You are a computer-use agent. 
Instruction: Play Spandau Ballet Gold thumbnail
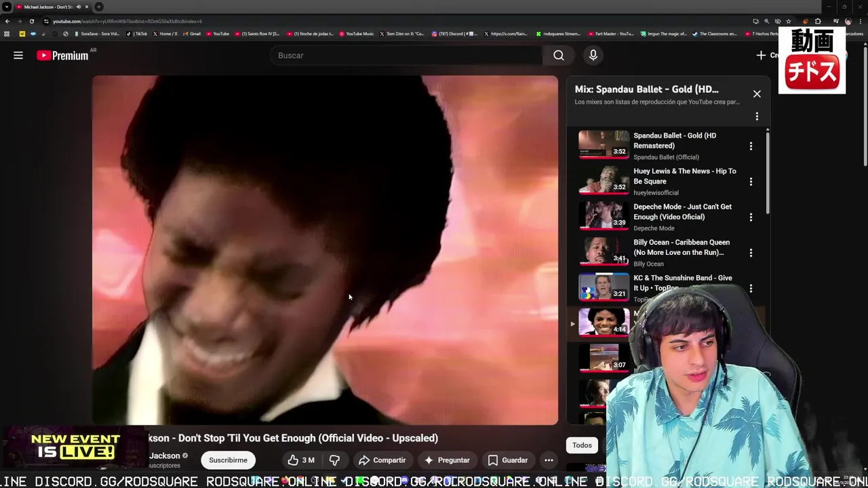click(x=604, y=144)
